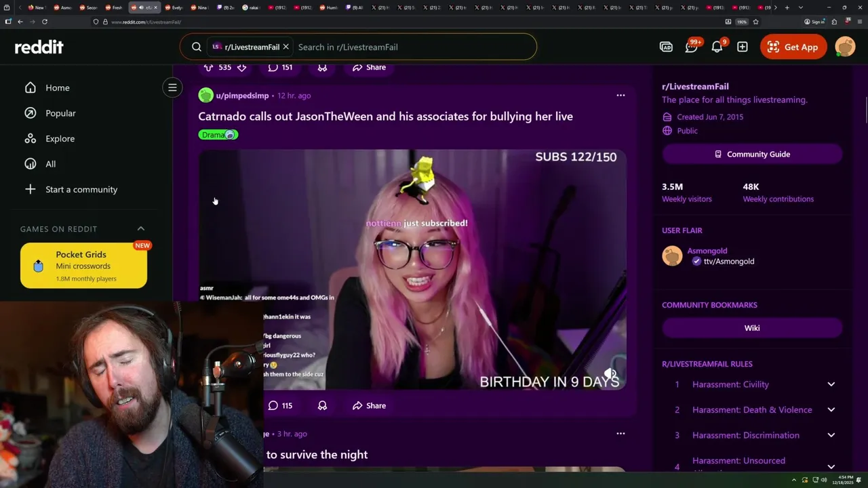
Task: Switch to the 'Nina' browser tab
Action: 199,7
